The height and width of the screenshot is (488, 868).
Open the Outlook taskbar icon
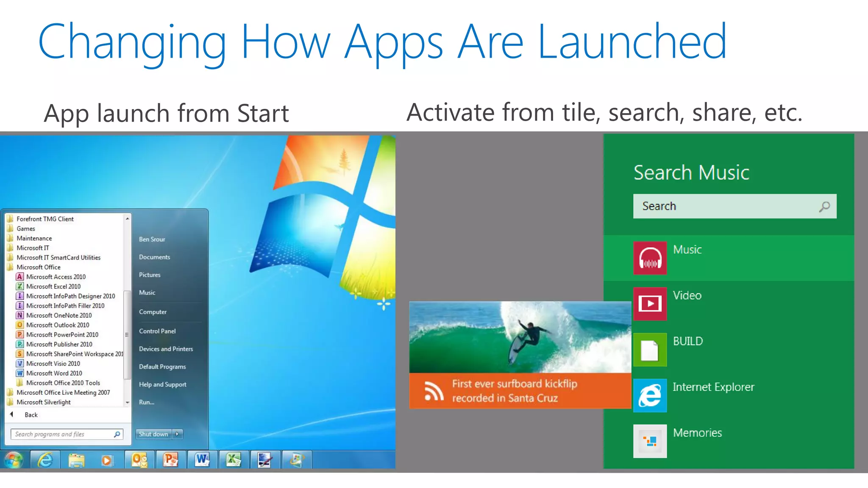[139, 460]
